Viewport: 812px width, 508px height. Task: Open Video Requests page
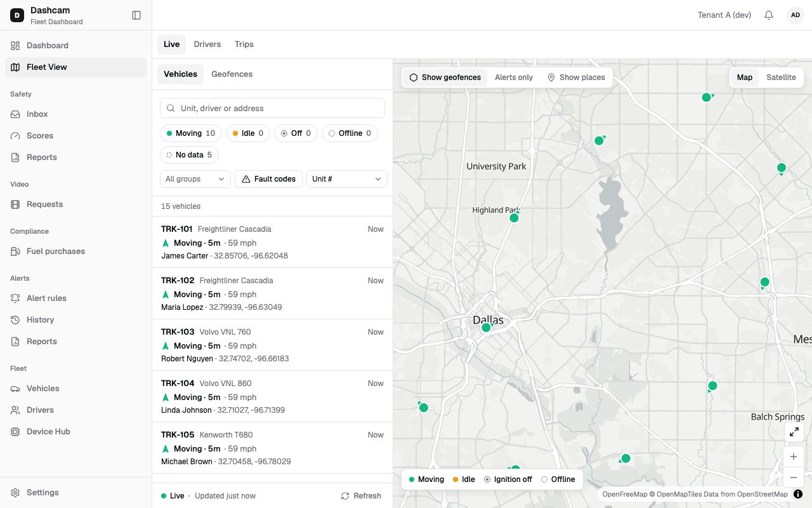[x=75, y=204]
